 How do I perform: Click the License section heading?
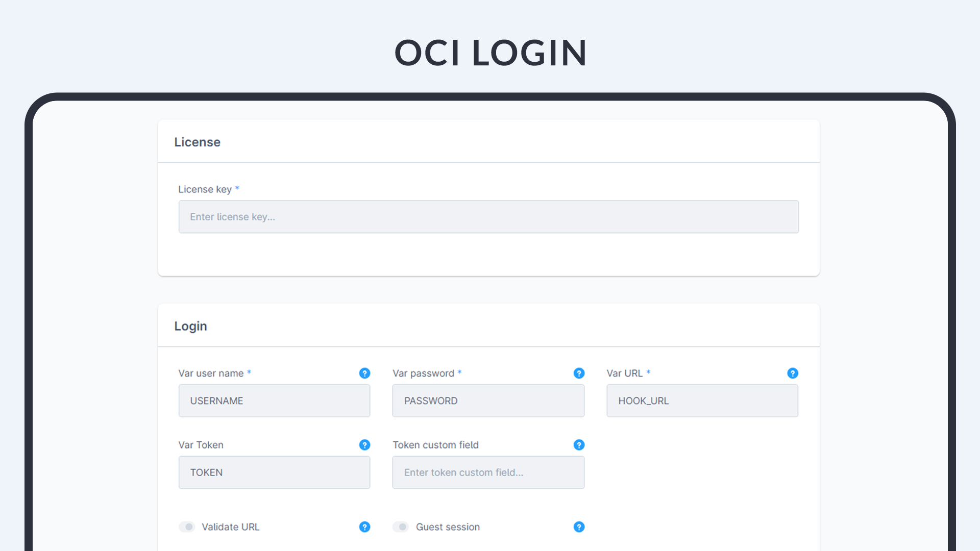(198, 142)
